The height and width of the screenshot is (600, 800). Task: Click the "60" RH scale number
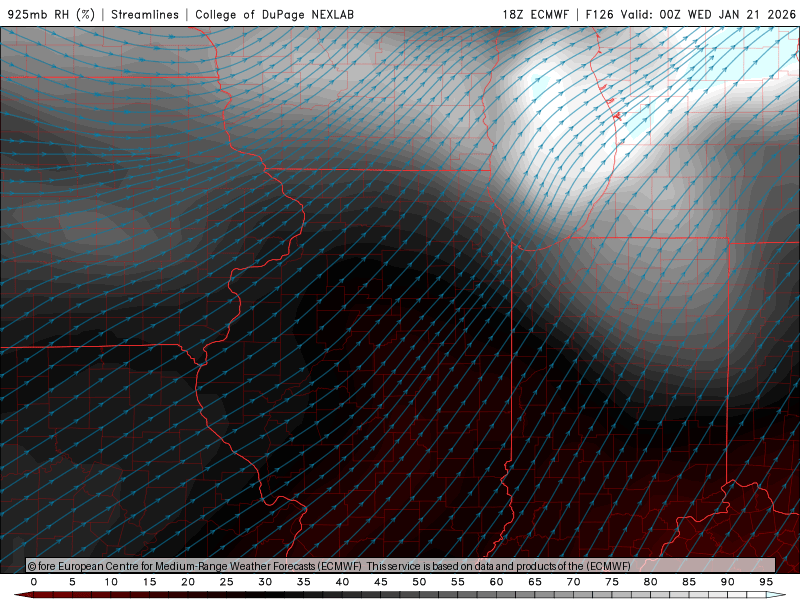click(496, 582)
